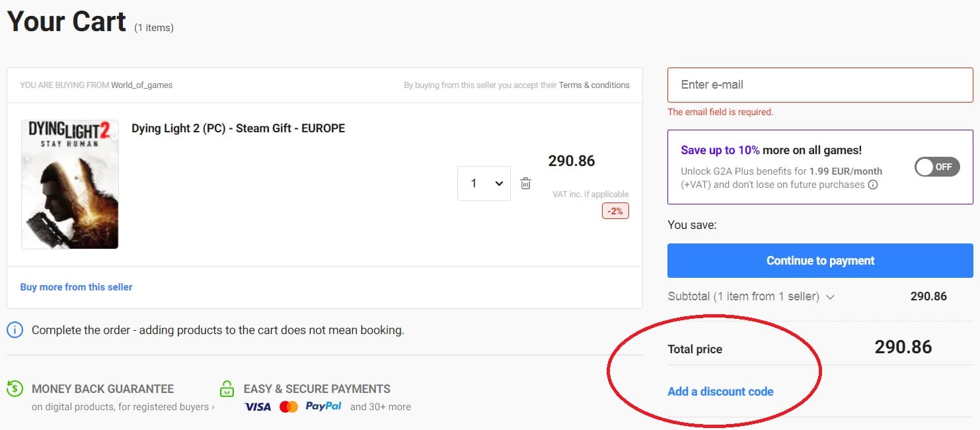Click the Enter e-mail input field
Screen dimensions: 980x430
819,85
